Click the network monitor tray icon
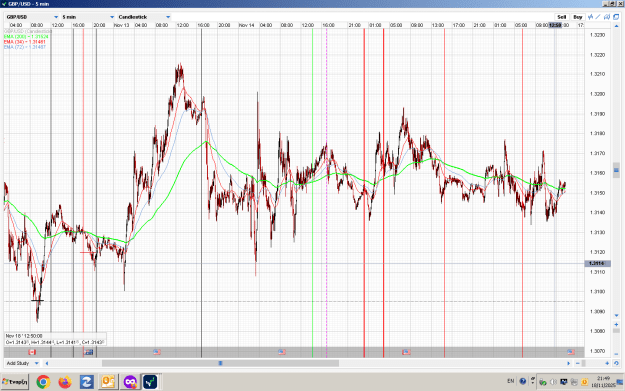625x391 pixels. [x=564, y=382]
